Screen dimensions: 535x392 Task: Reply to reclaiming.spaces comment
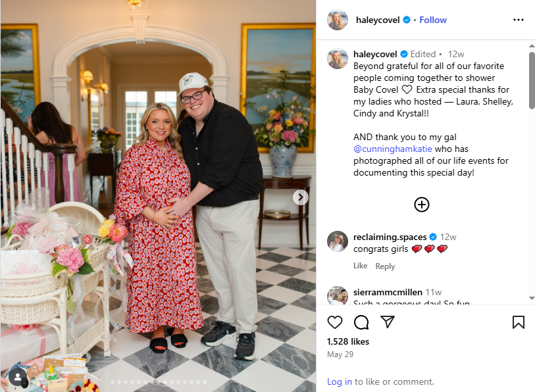[385, 266]
